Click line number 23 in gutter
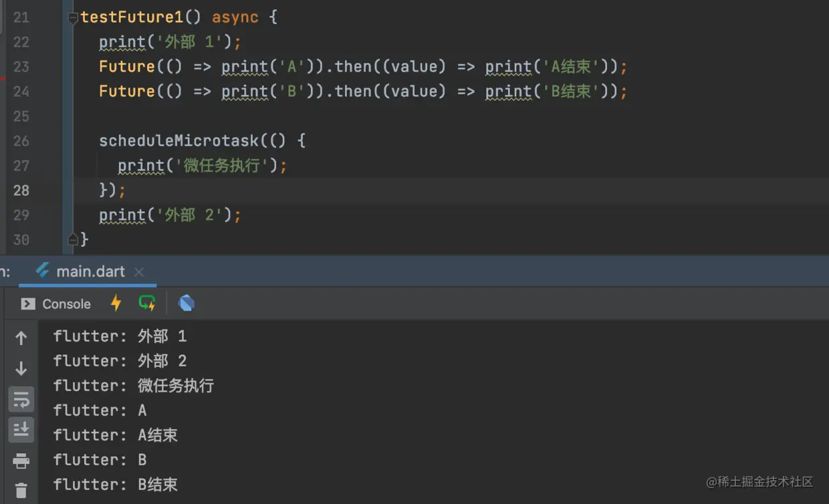 tap(21, 66)
